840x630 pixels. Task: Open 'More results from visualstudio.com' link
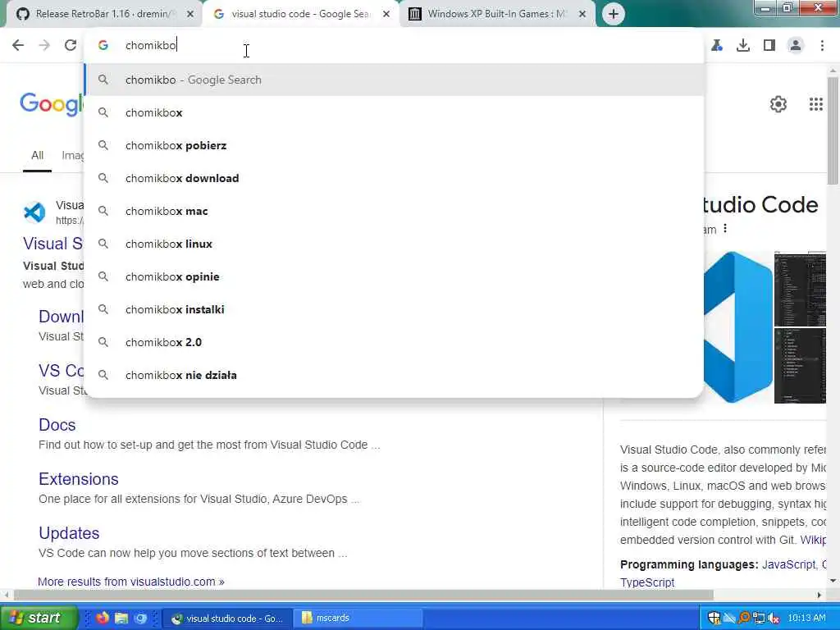130,582
